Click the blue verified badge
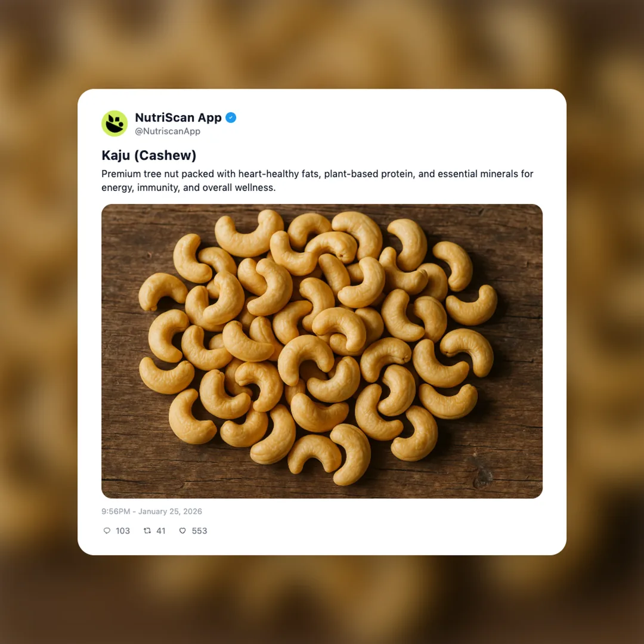The image size is (644, 644). click(231, 117)
